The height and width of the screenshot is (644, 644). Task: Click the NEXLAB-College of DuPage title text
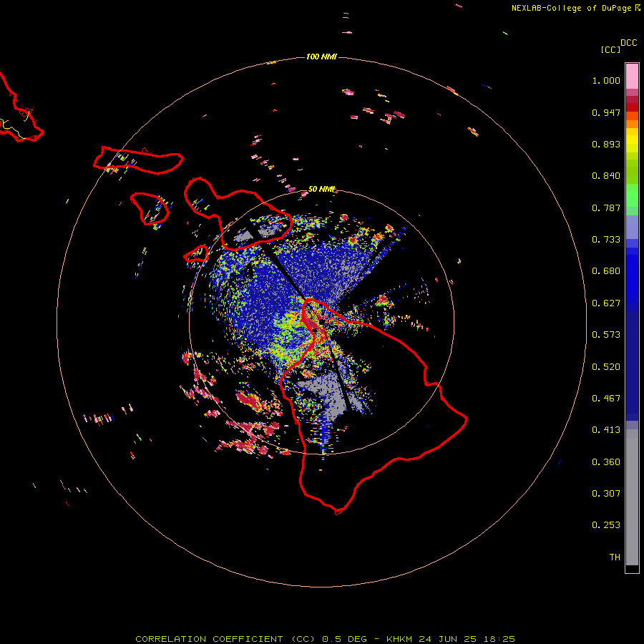pos(571,8)
